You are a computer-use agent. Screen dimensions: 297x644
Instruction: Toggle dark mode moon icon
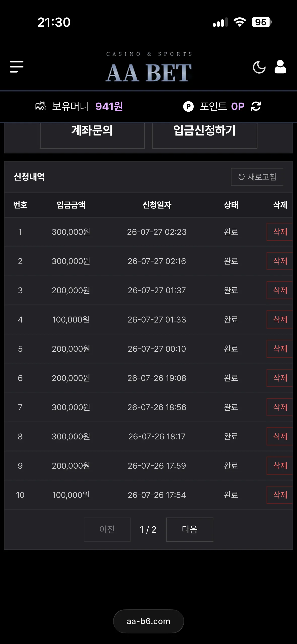click(x=259, y=67)
